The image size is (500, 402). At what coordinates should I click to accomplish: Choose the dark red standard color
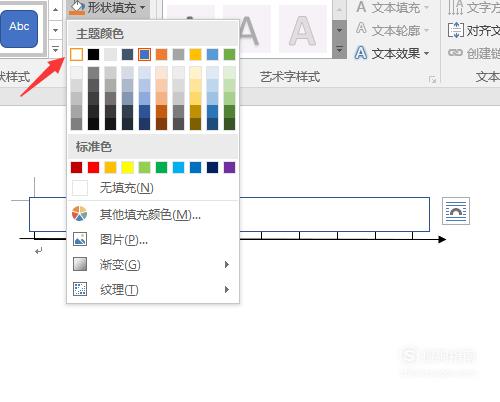(x=77, y=167)
